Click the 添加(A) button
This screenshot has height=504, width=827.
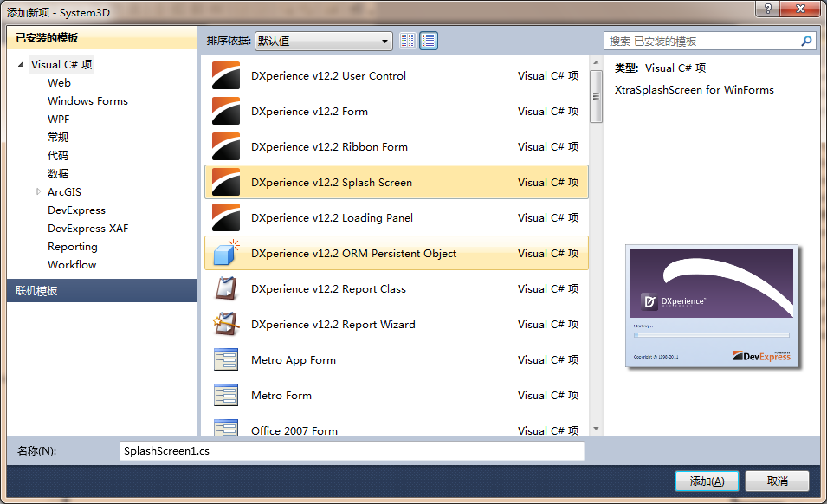tap(707, 481)
